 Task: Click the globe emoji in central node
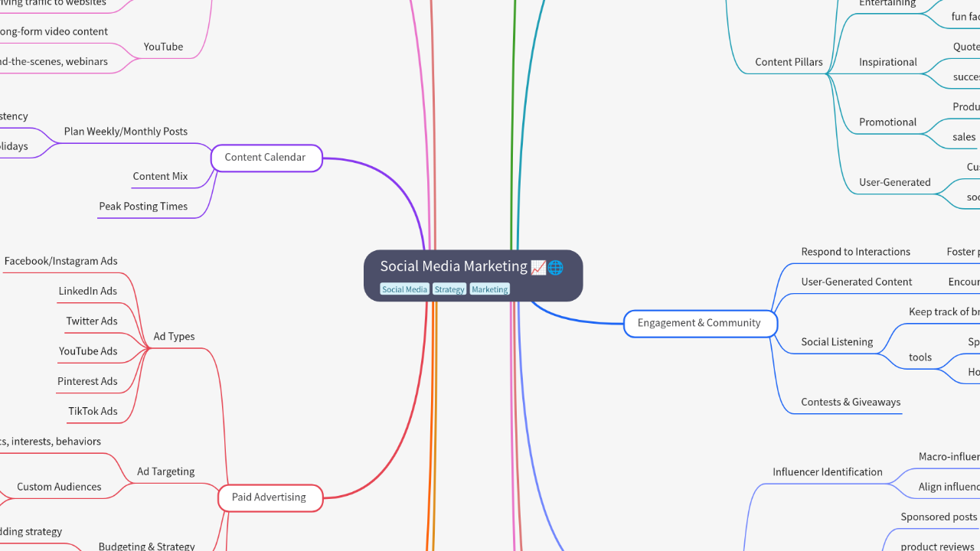point(555,267)
